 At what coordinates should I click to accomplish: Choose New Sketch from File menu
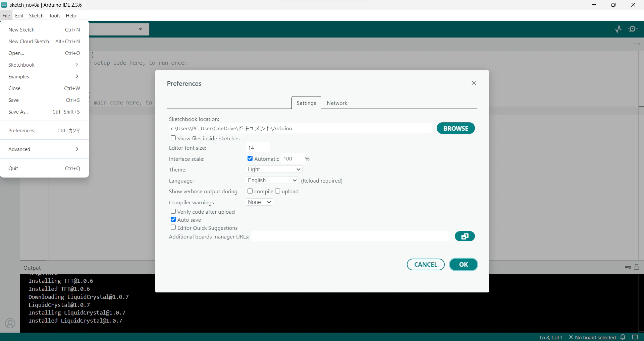click(x=44, y=29)
